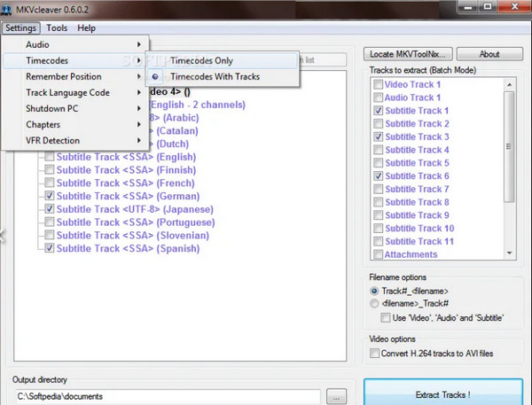Choose the Timecodes Only option
Screen dimensions: 532x405
[x=223, y=60]
